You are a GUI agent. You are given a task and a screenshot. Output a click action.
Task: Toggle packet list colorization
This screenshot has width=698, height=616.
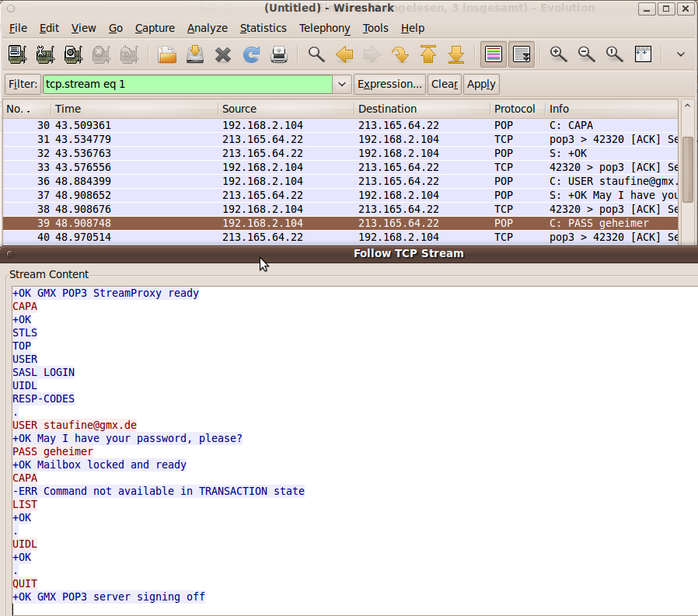click(492, 54)
